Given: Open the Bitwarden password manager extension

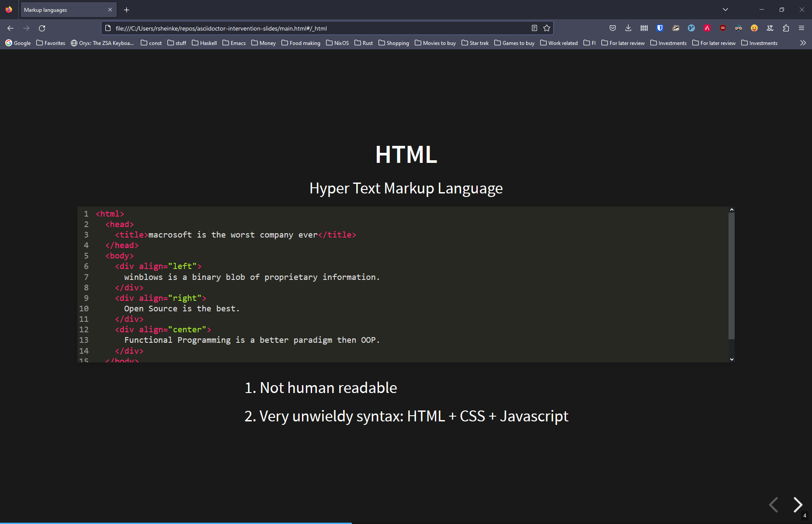Looking at the screenshot, I should [x=659, y=28].
